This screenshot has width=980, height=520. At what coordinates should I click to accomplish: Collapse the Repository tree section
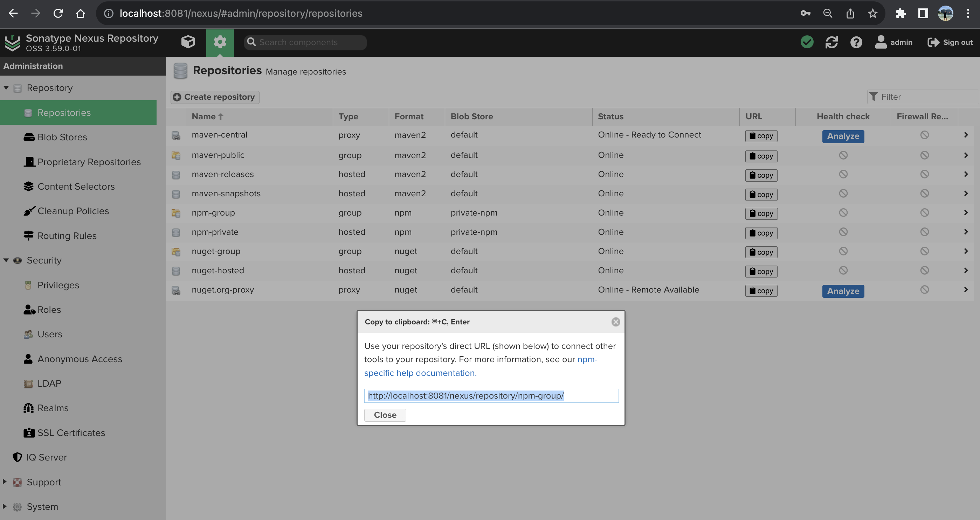coord(6,88)
